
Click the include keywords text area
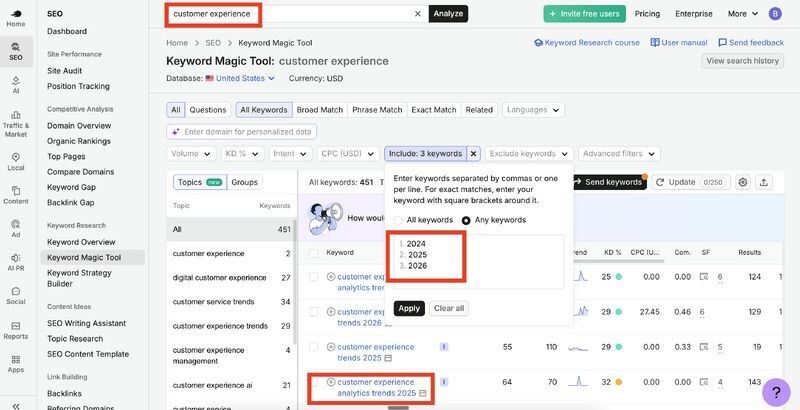pos(479,262)
